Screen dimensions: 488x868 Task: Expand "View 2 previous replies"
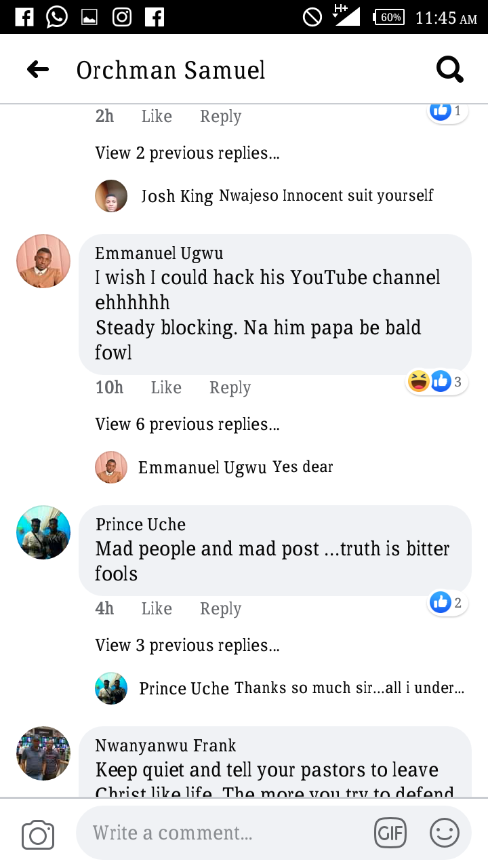point(187,153)
